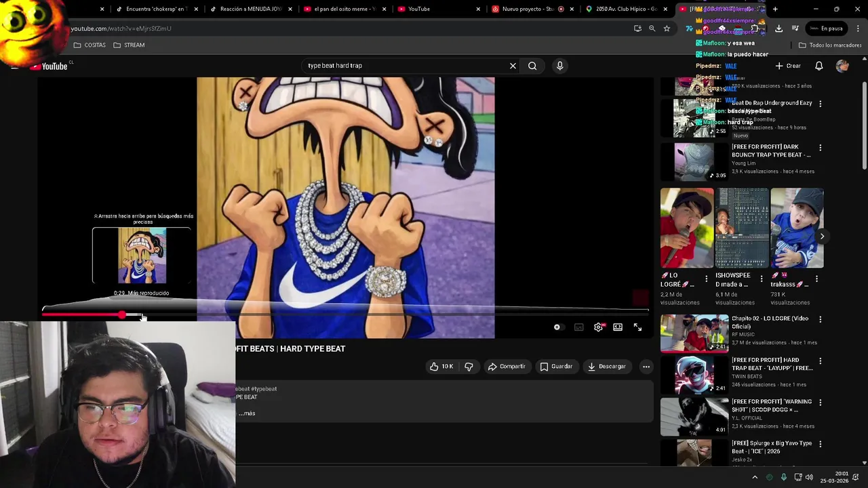
Task: Switch to 'el pan del osito meme' tab
Action: click(x=344, y=9)
